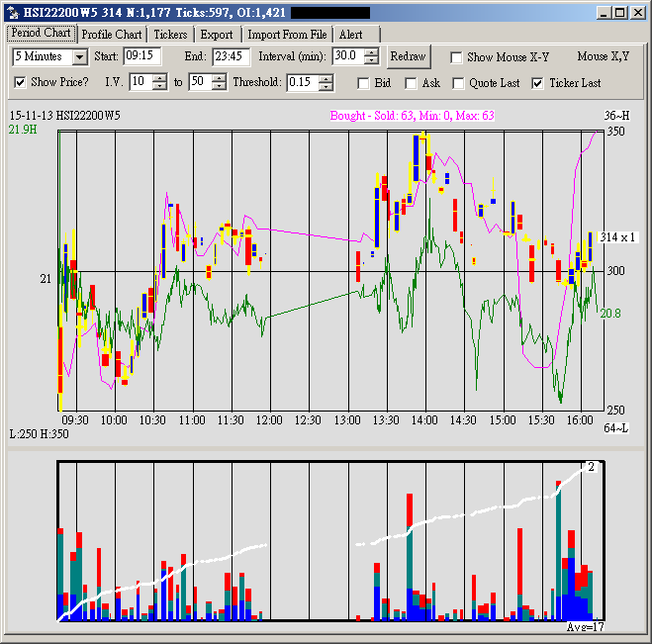
Task: Click the I.V. upper bound field 50
Action: (x=200, y=82)
